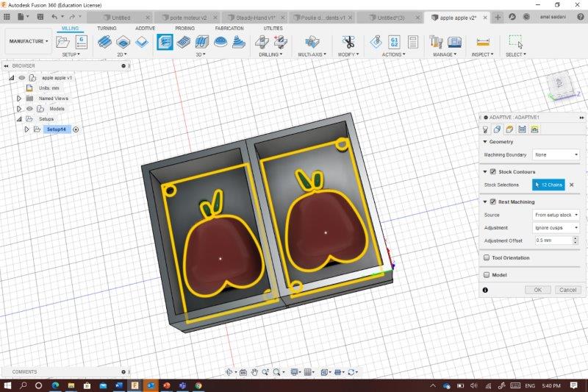Screen dimensions: 588x392
Task: Click the Hole Recognition icon
Action: pos(281,42)
